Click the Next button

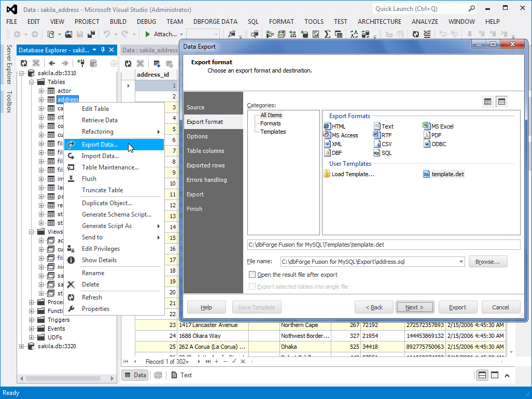point(414,307)
